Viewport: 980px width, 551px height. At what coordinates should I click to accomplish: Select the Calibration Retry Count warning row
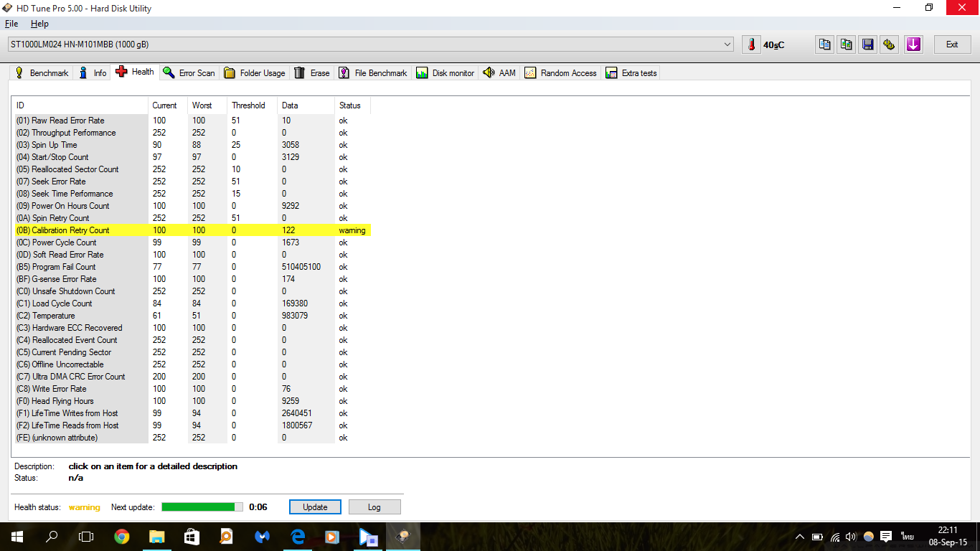pos(193,230)
